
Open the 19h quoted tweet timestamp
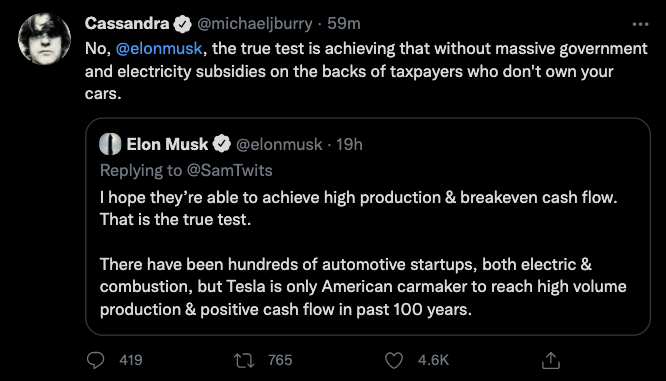(x=349, y=145)
